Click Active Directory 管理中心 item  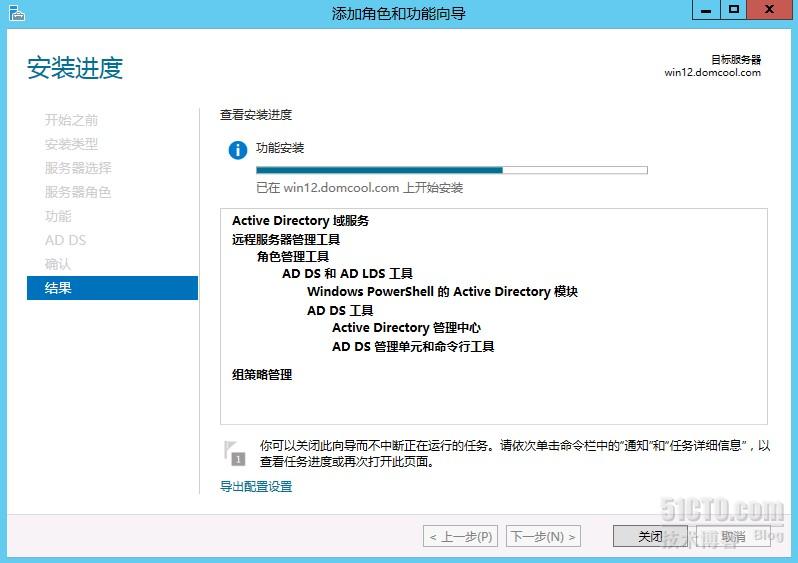(x=406, y=327)
